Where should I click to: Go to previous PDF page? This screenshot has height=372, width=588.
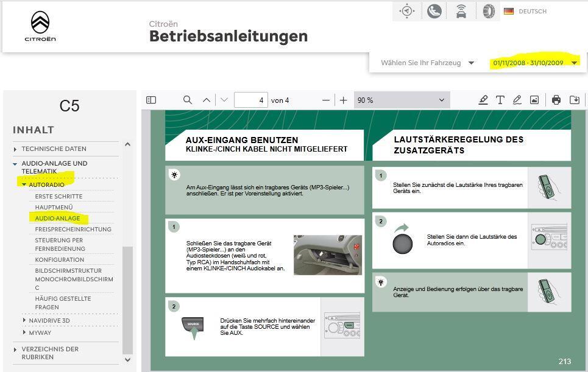(206, 100)
